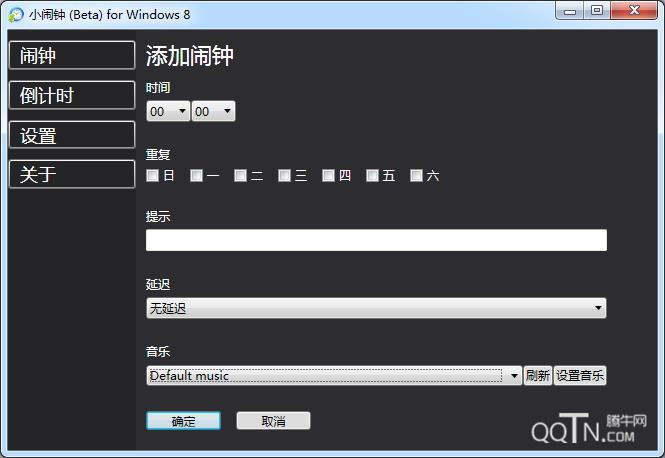Confirm the alarm with 确定 button
Image resolution: width=665 pixels, height=458 pixels.
pyautogui.click(x=183, y=421)
